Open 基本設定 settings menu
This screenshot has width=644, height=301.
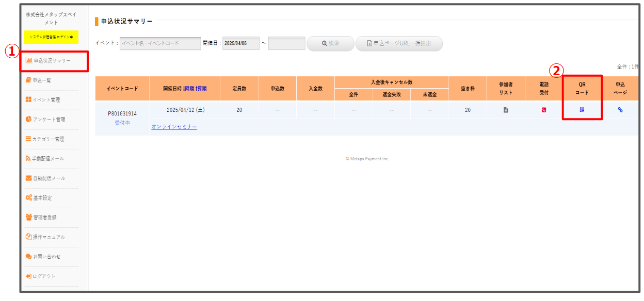pyautogui.click(x=42, y=198)
